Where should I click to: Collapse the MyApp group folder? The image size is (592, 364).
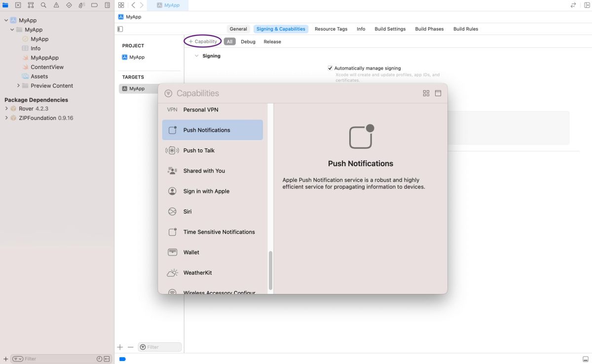(x=12, y=30)
